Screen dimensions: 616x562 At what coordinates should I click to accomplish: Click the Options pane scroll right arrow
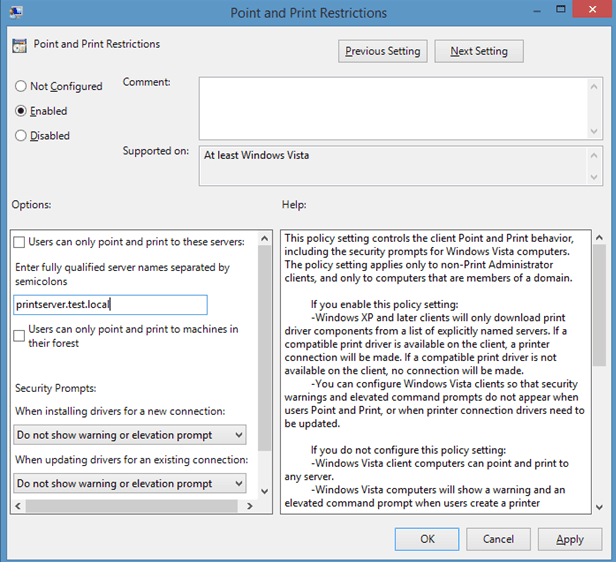250,506
